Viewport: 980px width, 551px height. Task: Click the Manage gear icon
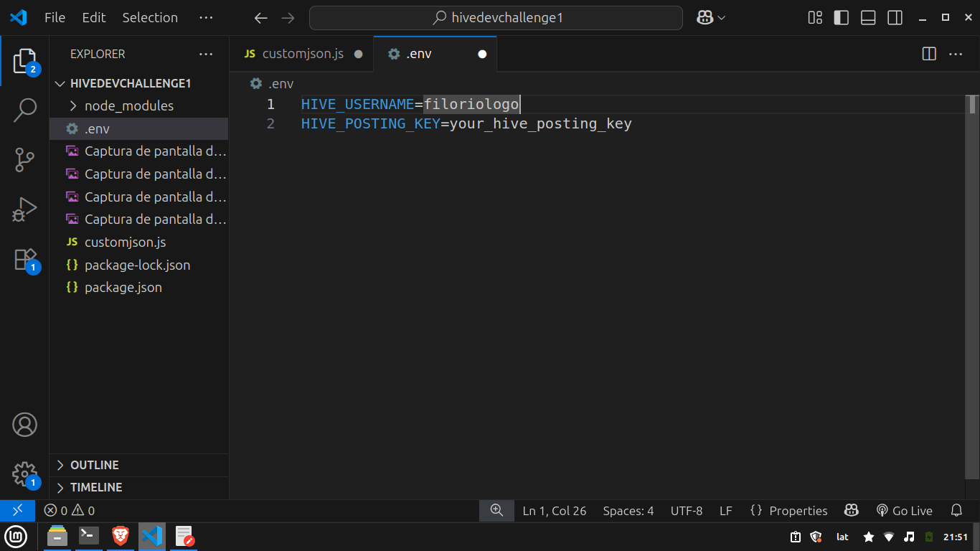pyautogui.click(x=24, y=474)
